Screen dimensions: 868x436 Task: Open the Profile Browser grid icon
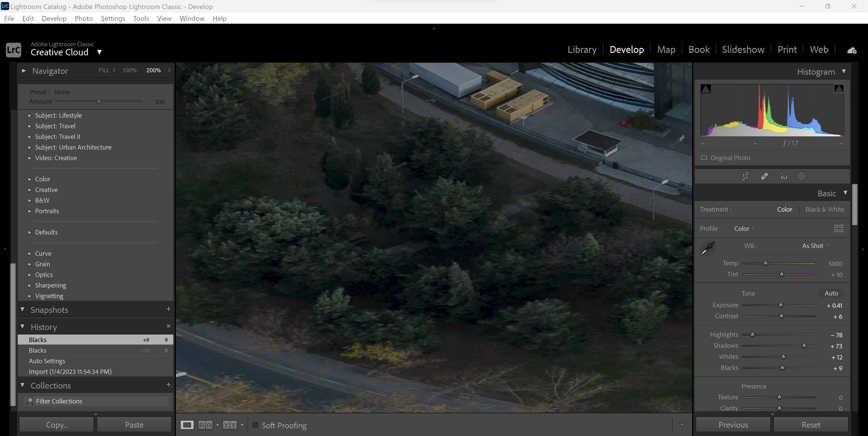(838, 229)
